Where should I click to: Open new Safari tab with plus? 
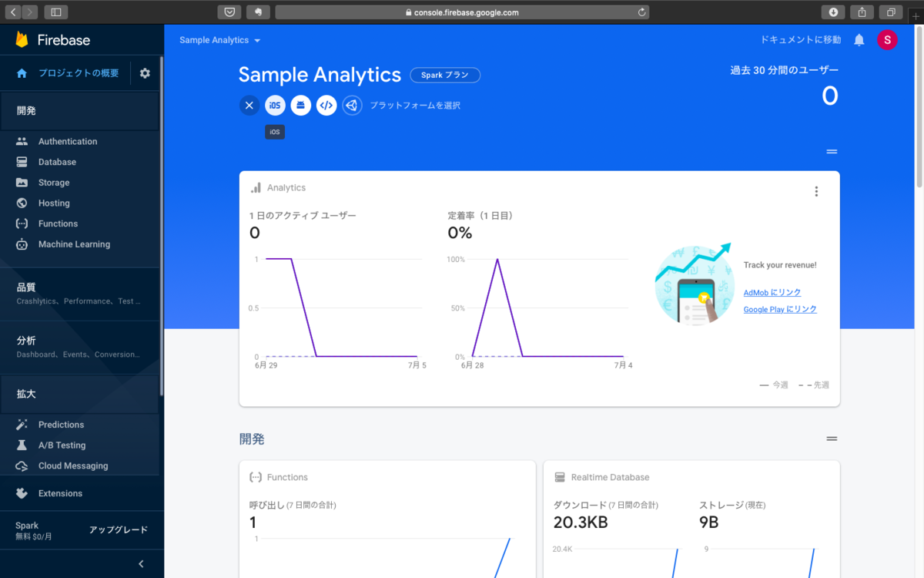[x=915, y=15]
